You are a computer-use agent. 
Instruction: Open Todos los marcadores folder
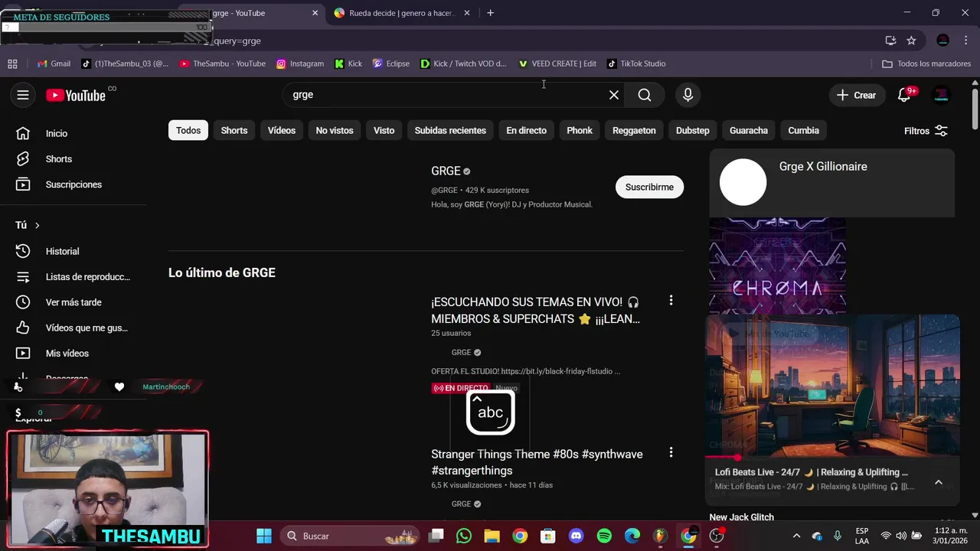(x=926, y=64)
